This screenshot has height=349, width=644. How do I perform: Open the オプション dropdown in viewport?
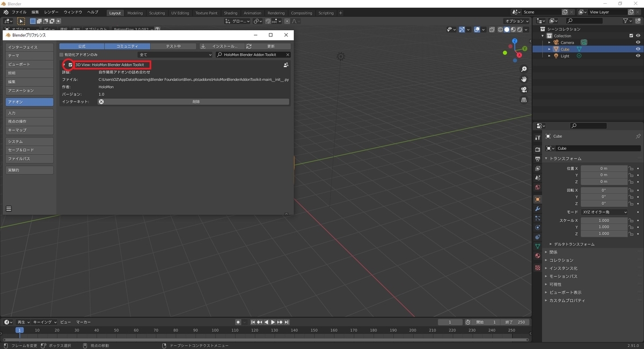517,21
